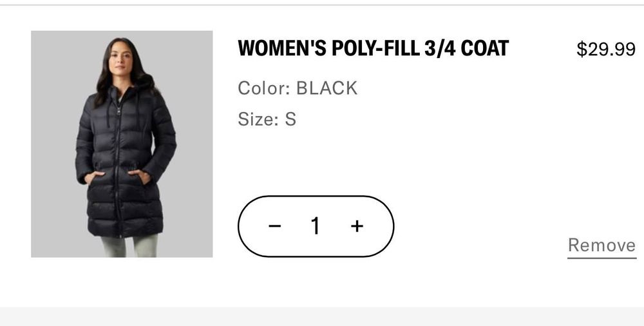Click the gray strip below the cart item
This screenshot has height=326, width=644.
tap(322, 316)
